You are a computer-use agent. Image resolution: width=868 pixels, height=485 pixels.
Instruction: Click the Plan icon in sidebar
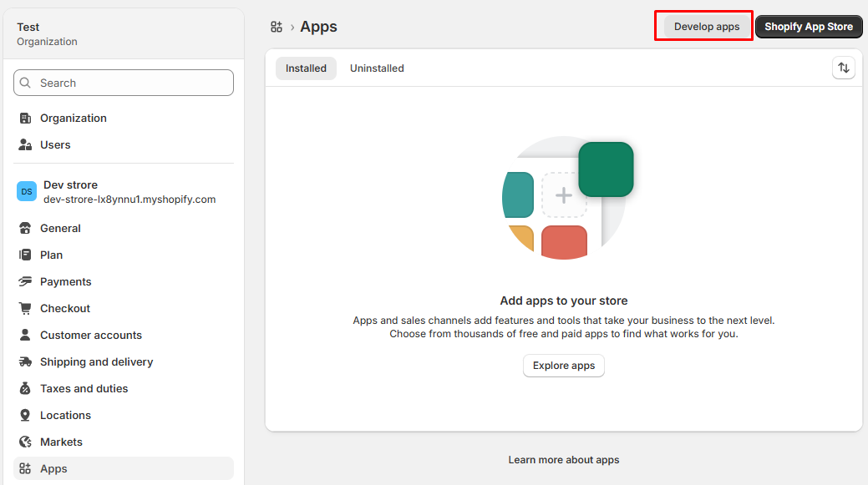(25, 255)
